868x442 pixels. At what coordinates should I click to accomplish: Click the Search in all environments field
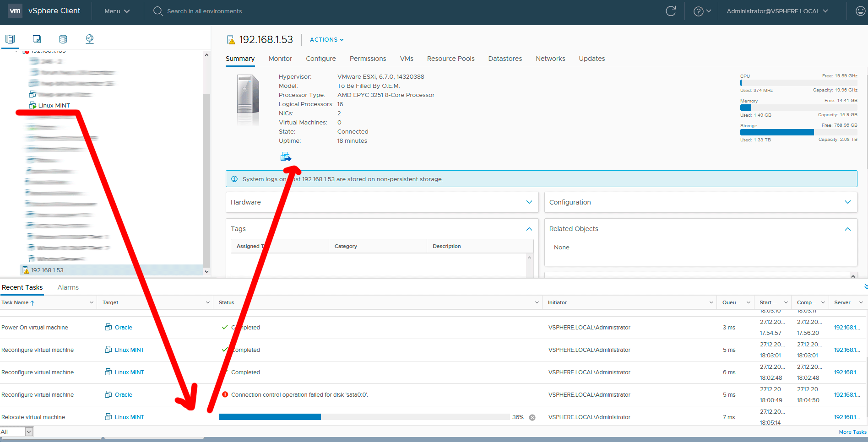[204, 11]
